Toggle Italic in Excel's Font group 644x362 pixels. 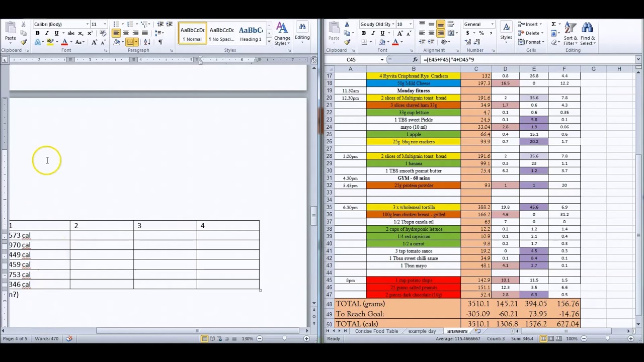click(373, 33)
